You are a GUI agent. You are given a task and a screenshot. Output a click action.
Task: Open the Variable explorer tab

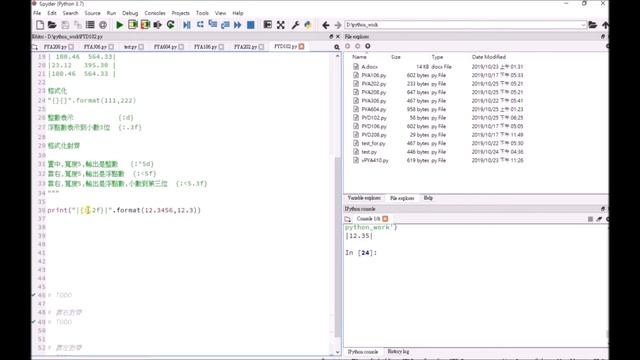tap(364, 198)
